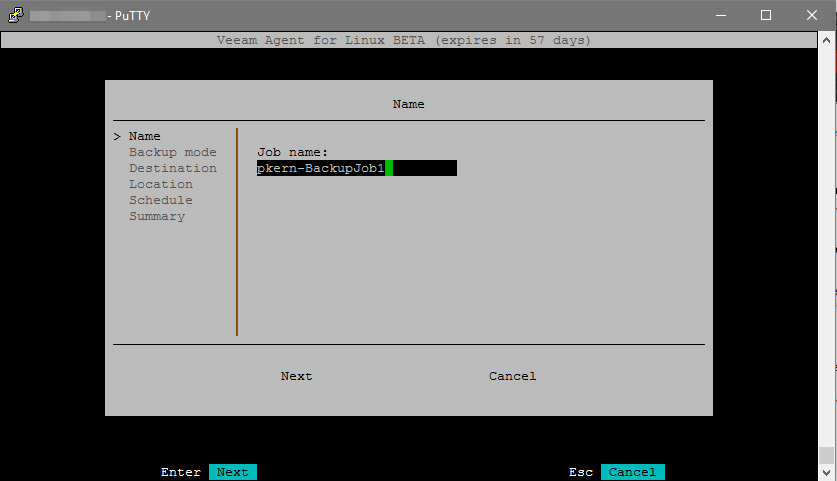Click the Job name input field
Viewport: 837px width, 481px height.
[357, 168]
